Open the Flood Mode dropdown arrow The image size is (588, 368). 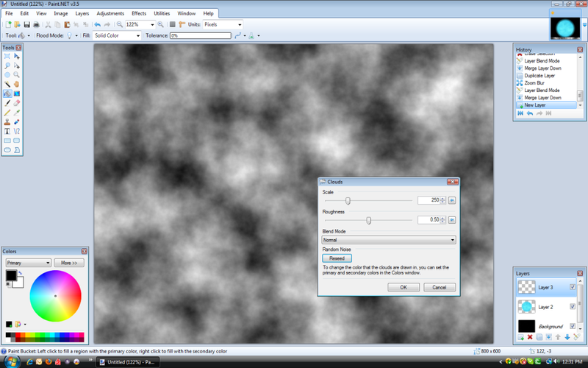pos(76,35)
